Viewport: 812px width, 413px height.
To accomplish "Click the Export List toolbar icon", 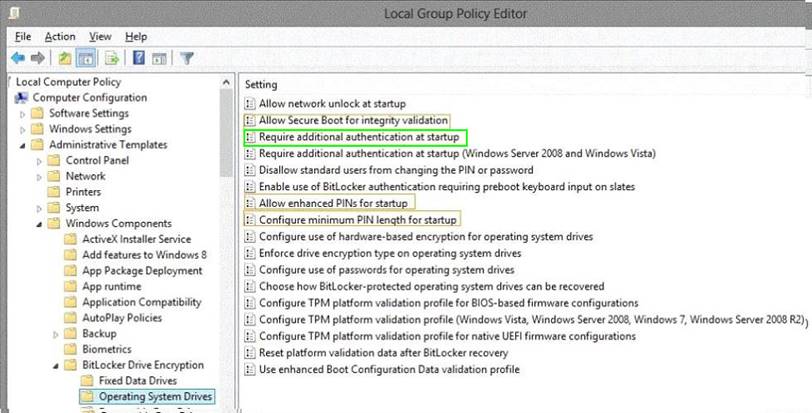I will coord(111,58).
